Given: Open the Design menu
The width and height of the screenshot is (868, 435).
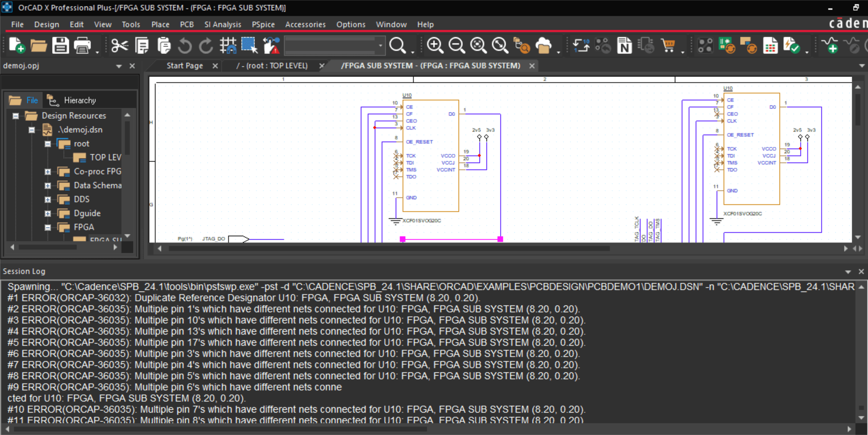Looking at the screenshot, I should 47,24.
